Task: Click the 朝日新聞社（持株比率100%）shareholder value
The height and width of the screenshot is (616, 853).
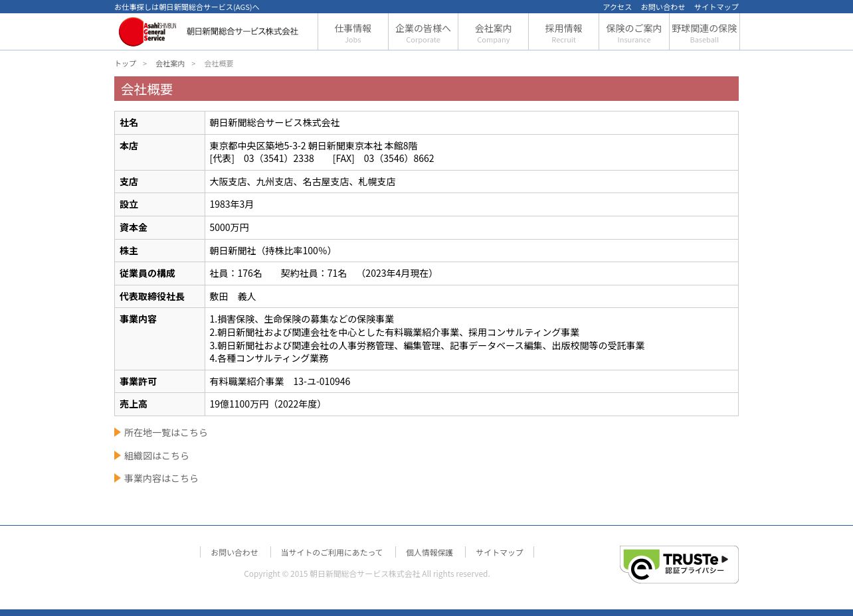Action: point(273,251)
